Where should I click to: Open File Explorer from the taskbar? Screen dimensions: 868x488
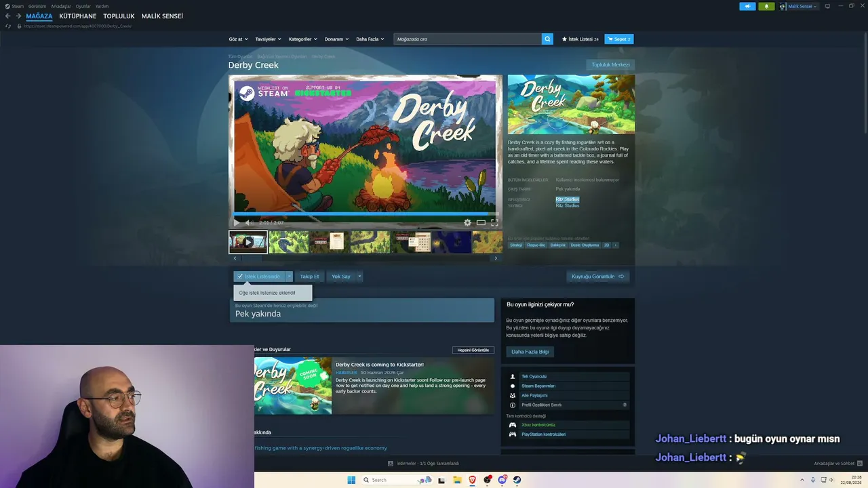click(458, 480)
